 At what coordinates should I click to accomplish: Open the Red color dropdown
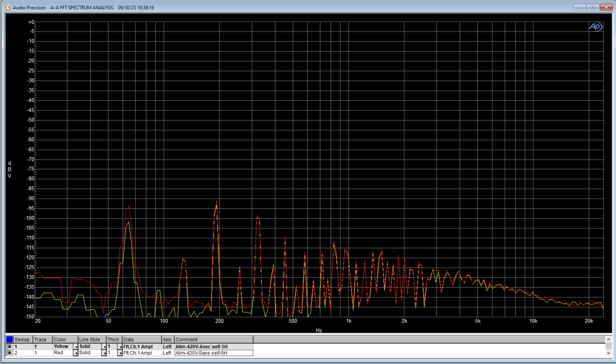(x=76, y=353)
